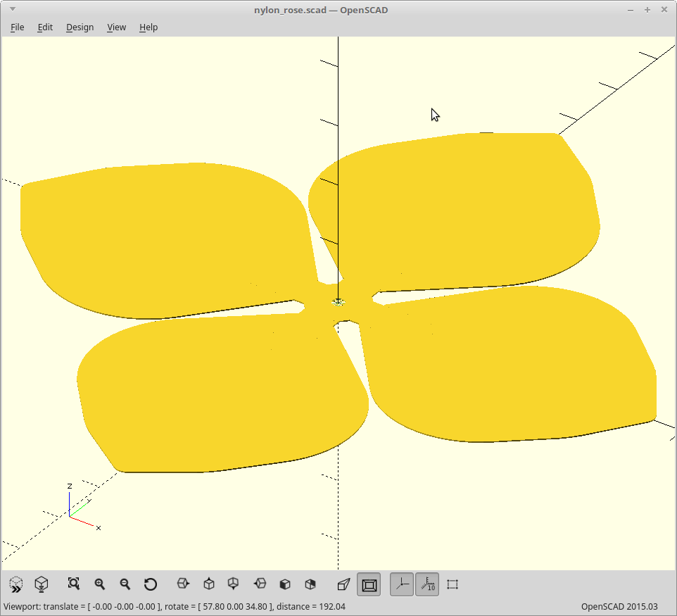Open the Help menu
The width and height of the screenshot is (677, 616).
148,27
